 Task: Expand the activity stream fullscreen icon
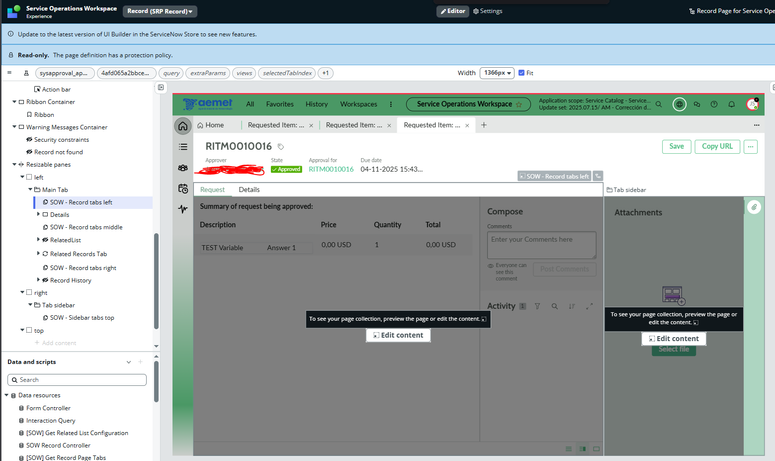589,306
